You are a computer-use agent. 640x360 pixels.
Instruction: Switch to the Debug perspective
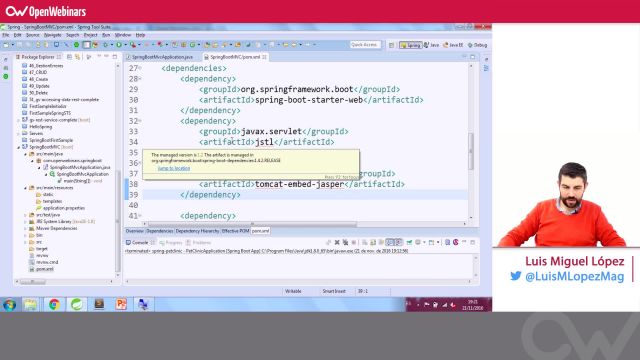click(x=478, y=45)
